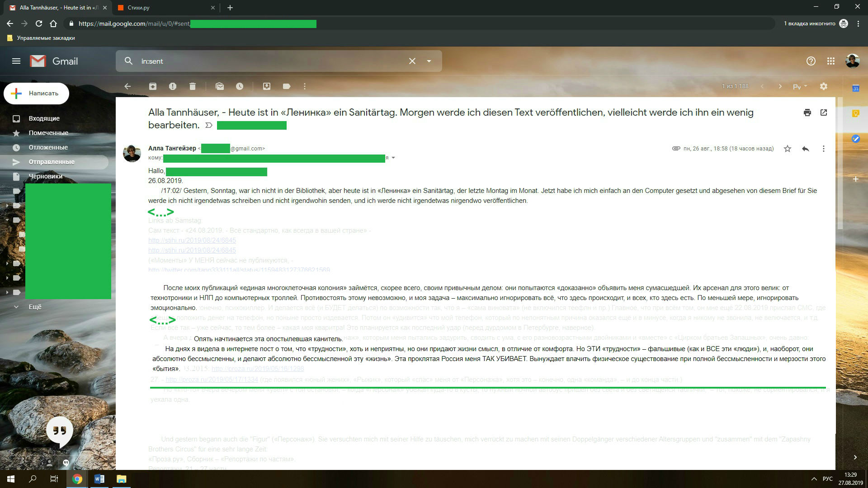Viewport: 868px width, 488px height.
Task: Move the conversation to a folder
Action: click(267, 86)
